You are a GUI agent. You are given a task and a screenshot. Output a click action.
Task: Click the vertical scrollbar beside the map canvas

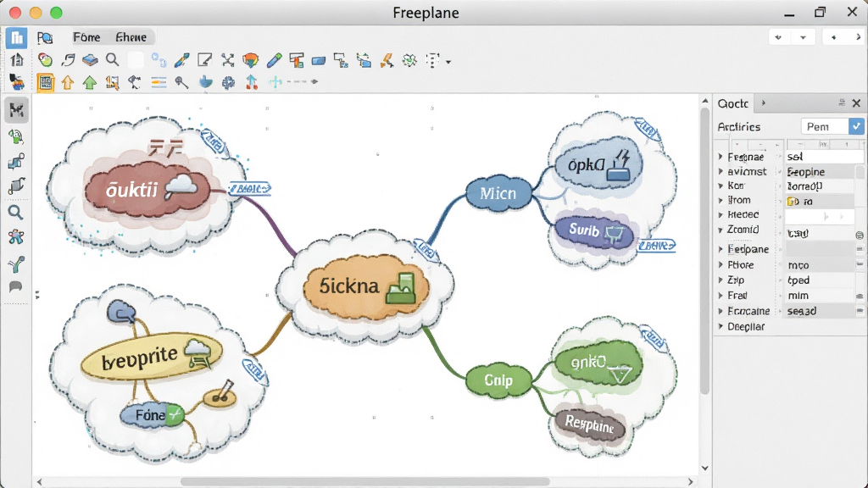coord(704,249)
